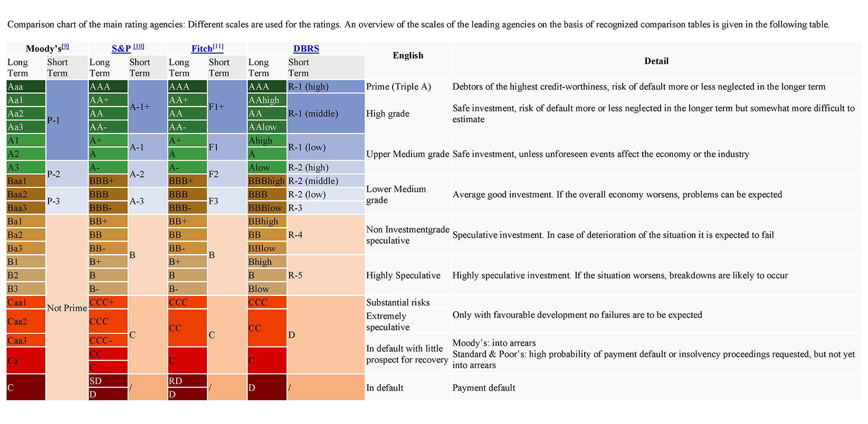This screenshot has height=424, width=868.
Task: Click the A-1+ short term cell
Action: [x=147, y=107]
